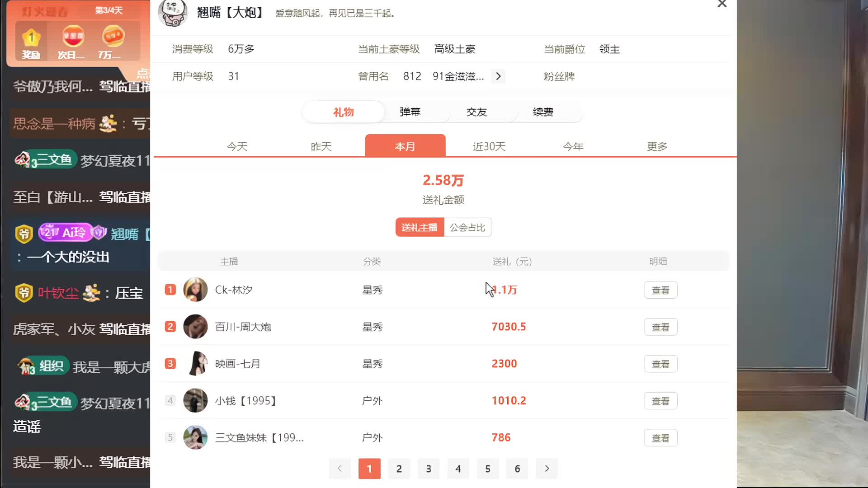The width and height of the screenshot is (868, 488).
Task: Open 百川-周大炮 streamer avatar
Action: (195, 327)
